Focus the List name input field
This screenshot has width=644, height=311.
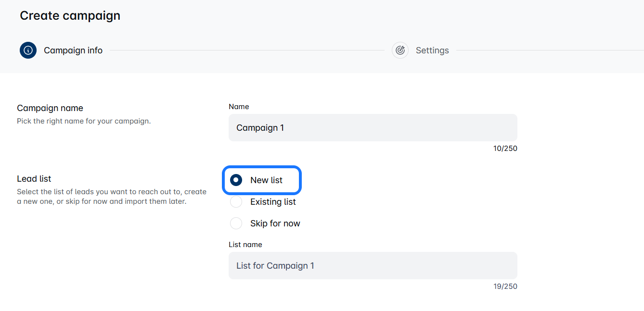(x=373, y=265)
